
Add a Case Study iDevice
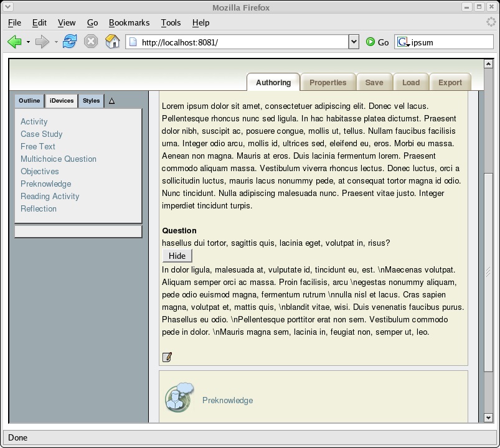click(42, 134)
